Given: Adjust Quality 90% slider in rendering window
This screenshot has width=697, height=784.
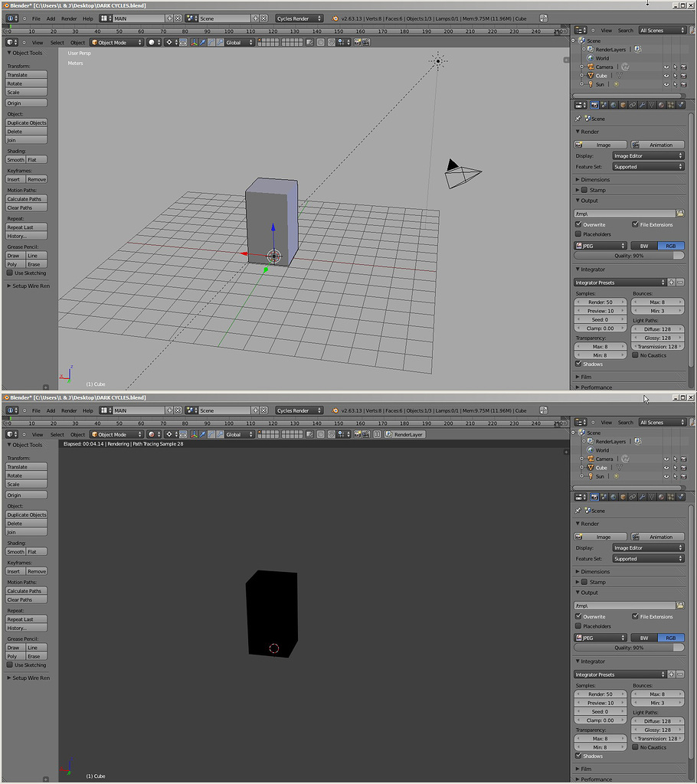Looking at the screenshot, I should click(x=629, y=648).
